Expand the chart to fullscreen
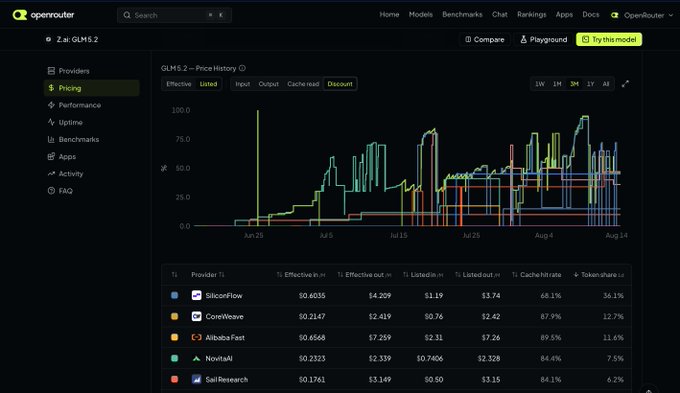This screenshot has height=393, width=680. [x=625, y=84]
